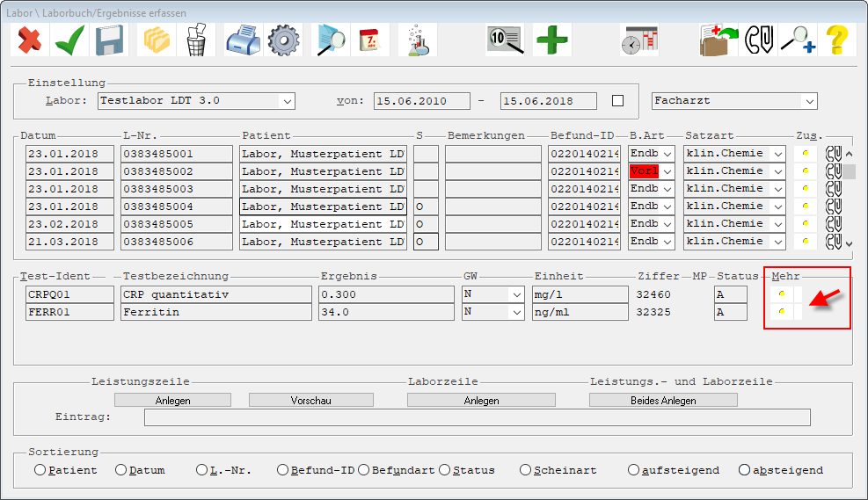
Task: Click Test-Ident cell CRPQ01
Action: coord(69,294)
